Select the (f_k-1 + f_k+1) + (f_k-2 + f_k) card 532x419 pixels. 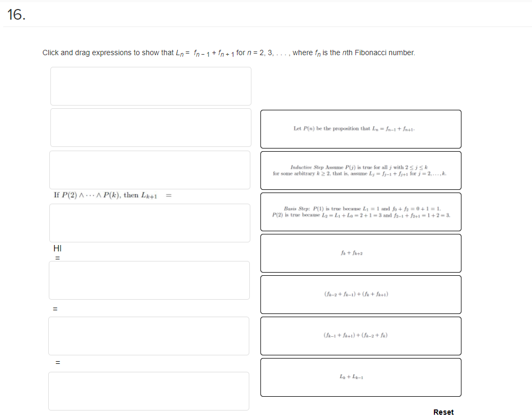pyautogui.click(x=361, y=336)
